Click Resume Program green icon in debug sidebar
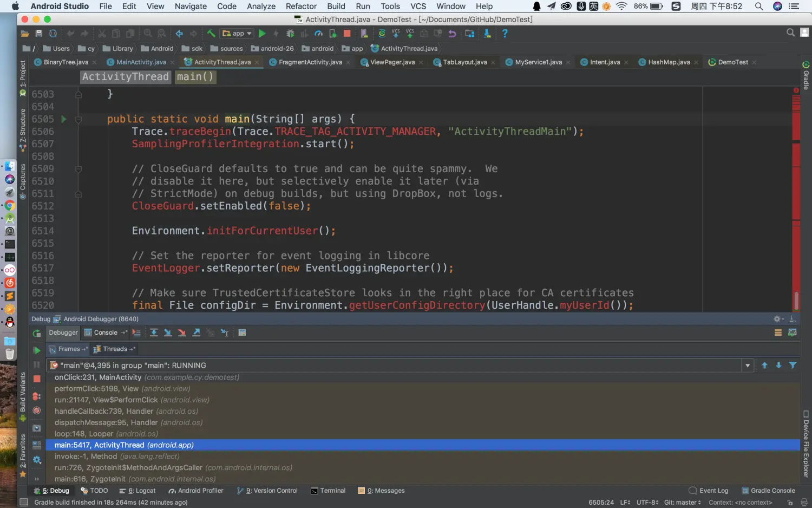This screenshot has height=508, width=812. 36,350
